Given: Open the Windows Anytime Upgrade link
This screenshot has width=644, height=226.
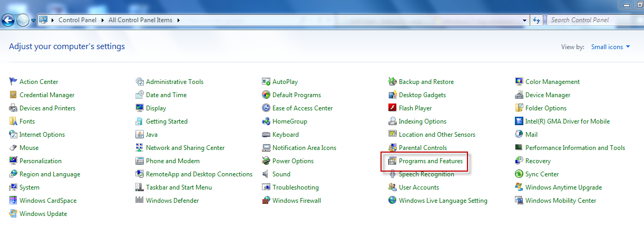Looking at the screenshot, I should point(563,187).
